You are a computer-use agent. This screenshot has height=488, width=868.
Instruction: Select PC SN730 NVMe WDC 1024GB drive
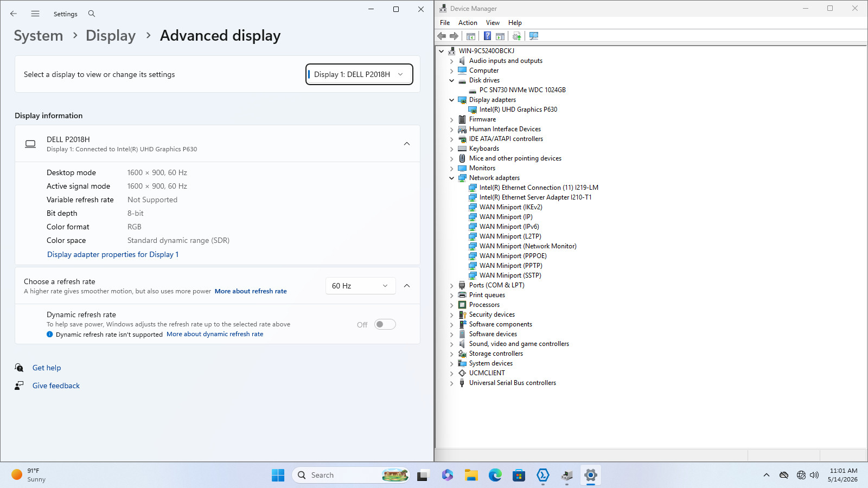(x=522, y=90)
